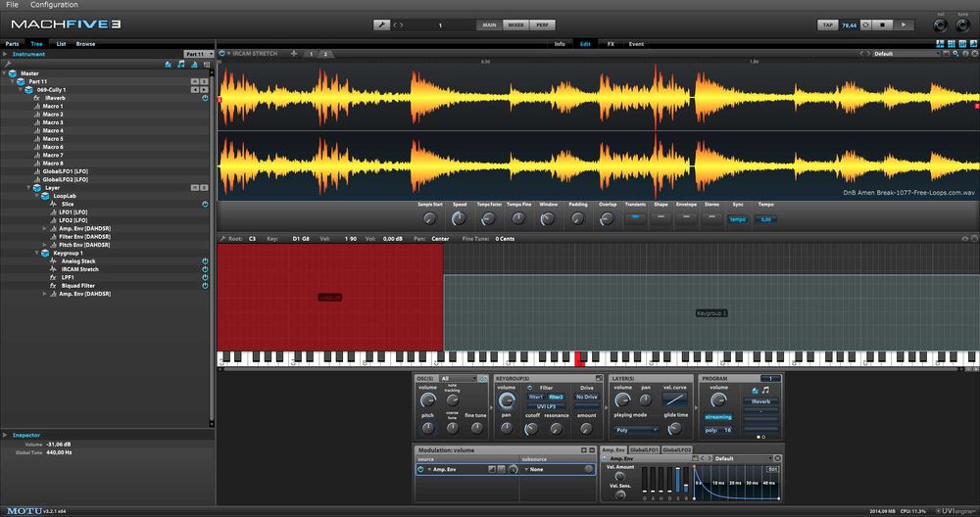Select filter2 button in KEYGROUP(S)
Screen dimensions: 980x517
point(556,398)
